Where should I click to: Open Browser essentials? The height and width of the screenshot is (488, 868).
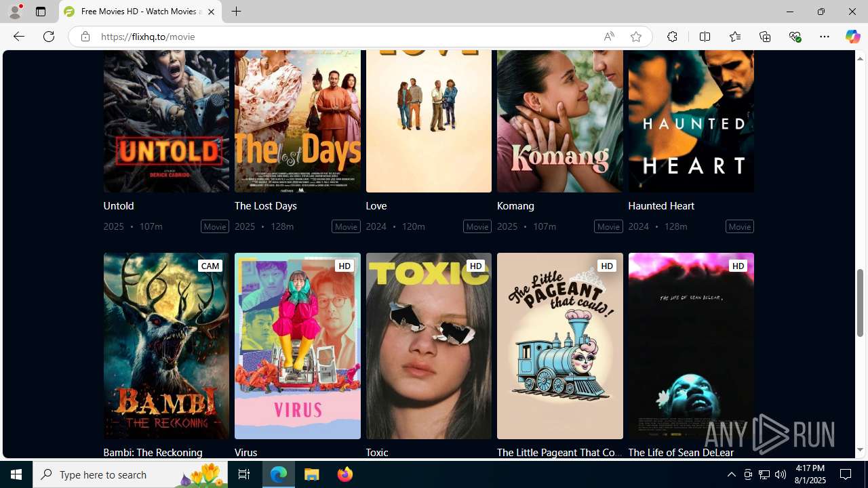coord(795,37)
